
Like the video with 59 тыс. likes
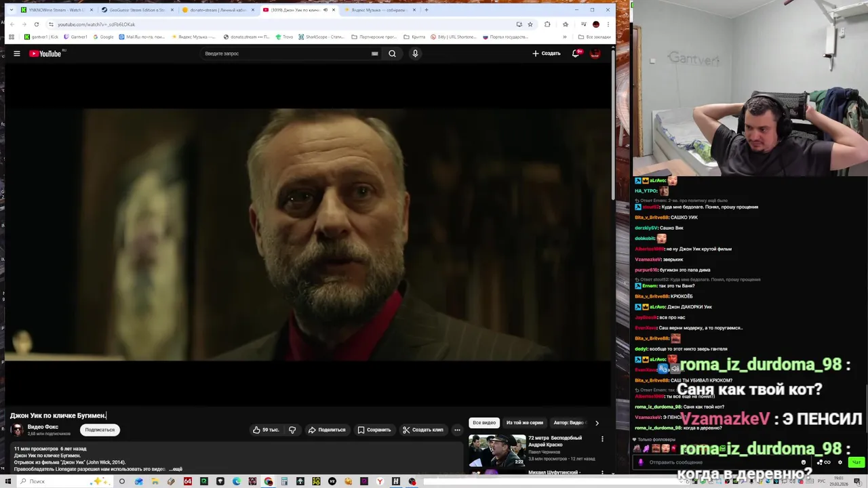point(266,430)
